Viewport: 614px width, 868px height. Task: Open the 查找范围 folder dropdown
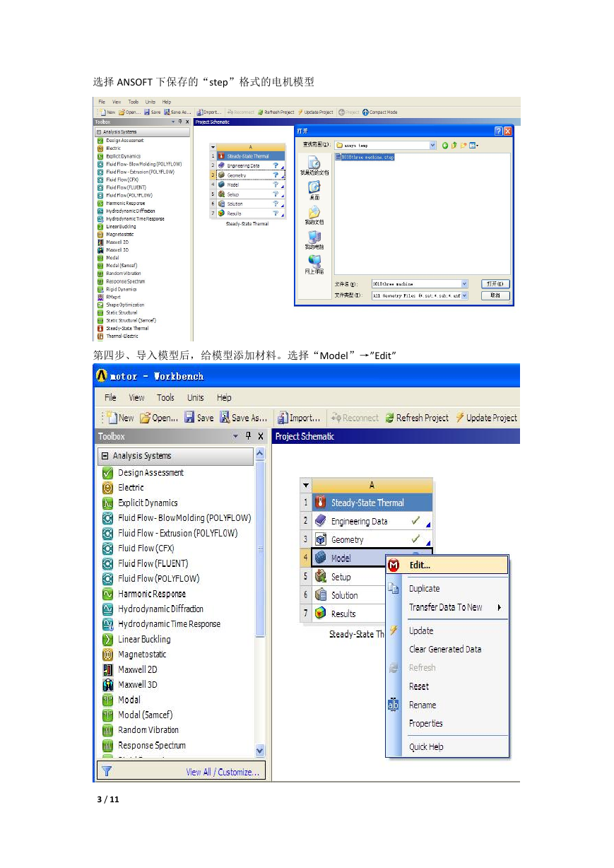(x=433, y=146)
